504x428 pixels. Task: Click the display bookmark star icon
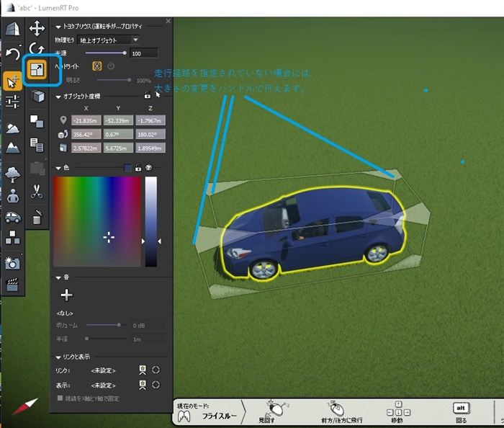click(x=143, y=385)
